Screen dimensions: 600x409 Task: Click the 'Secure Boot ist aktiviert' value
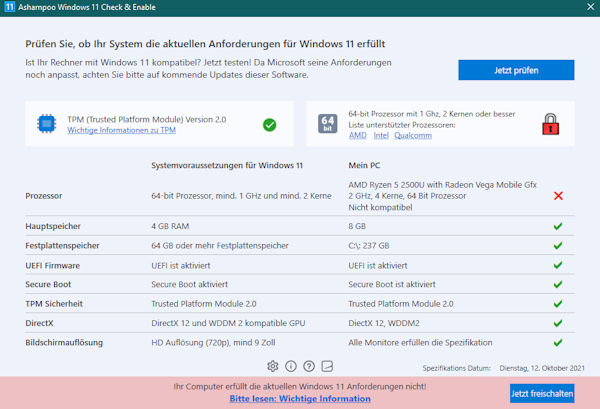(x=392, y=284)
